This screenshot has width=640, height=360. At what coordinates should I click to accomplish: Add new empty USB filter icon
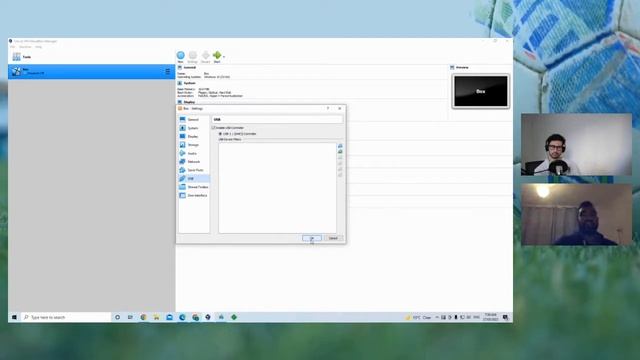point(340,146)
